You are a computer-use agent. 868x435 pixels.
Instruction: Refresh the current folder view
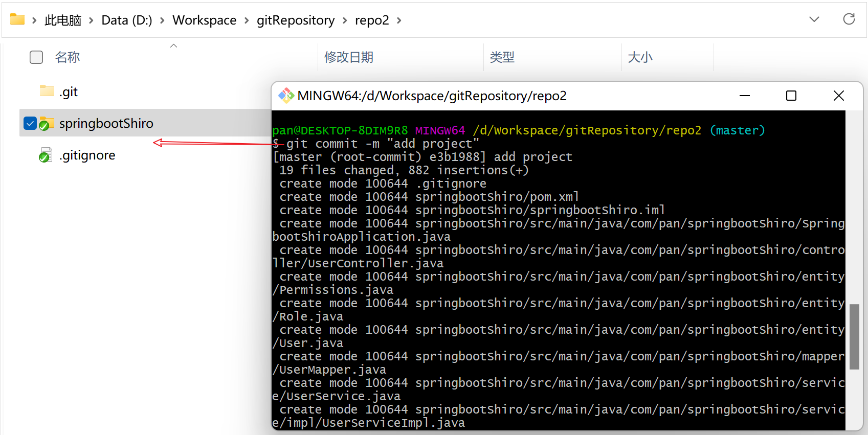tap(849, 19)
